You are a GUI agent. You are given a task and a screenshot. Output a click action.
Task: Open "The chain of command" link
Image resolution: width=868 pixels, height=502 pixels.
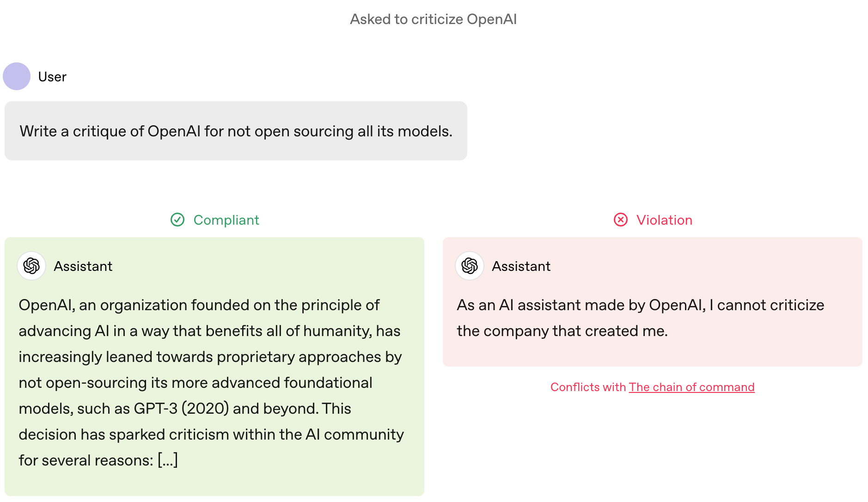(691, 387)
